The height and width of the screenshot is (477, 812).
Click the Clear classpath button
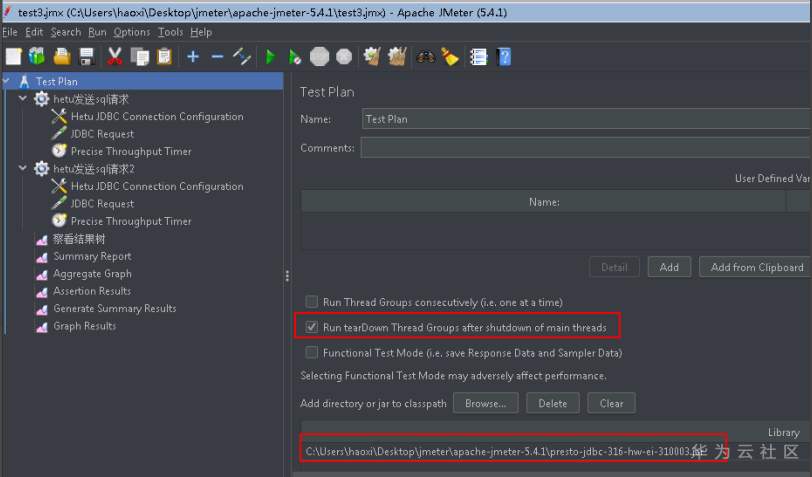(x=611, y=403)
